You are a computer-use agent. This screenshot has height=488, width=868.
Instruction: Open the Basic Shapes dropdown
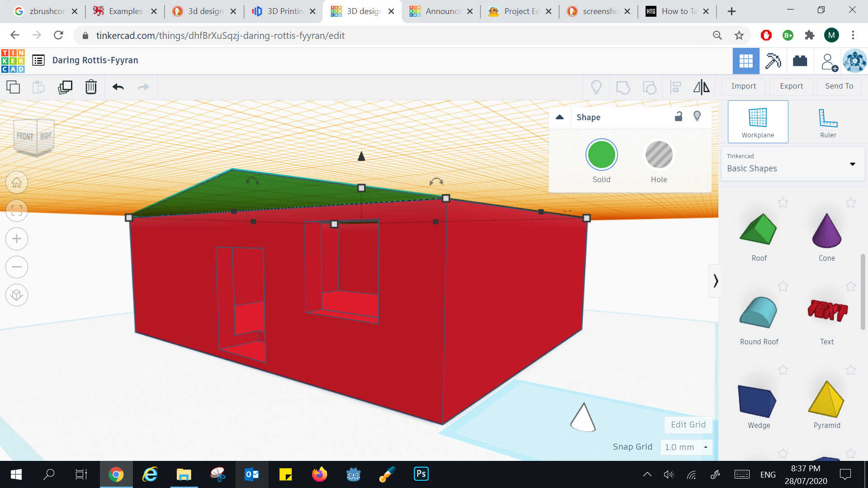[x=853, y=164]
